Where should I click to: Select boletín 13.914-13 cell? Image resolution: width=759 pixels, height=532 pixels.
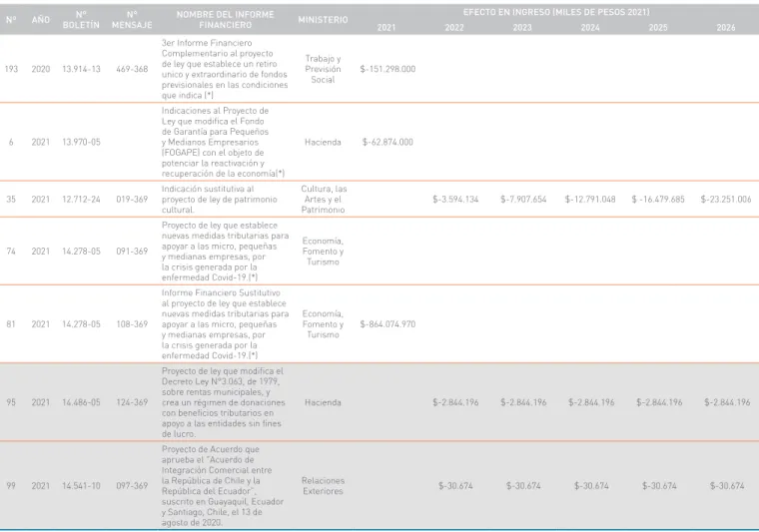coord(81,69)
